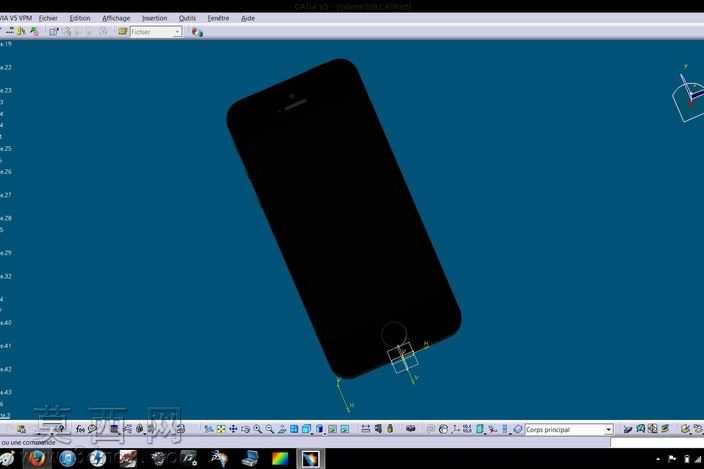Click the active CATIA taskbar button

(x=310, y=459)
